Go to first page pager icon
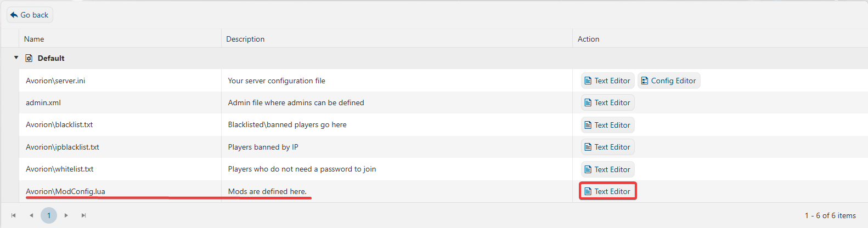The width and height of the screenshot is (868, 228). coord(14,215)
